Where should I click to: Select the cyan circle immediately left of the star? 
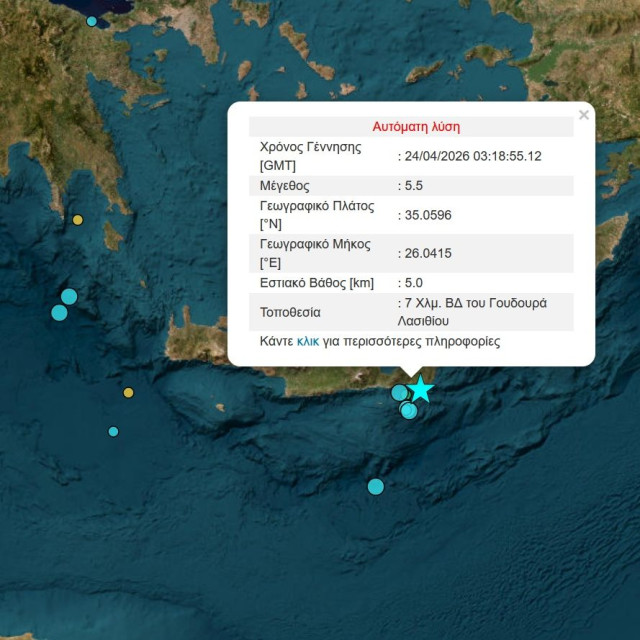click(x=399, y=392)
